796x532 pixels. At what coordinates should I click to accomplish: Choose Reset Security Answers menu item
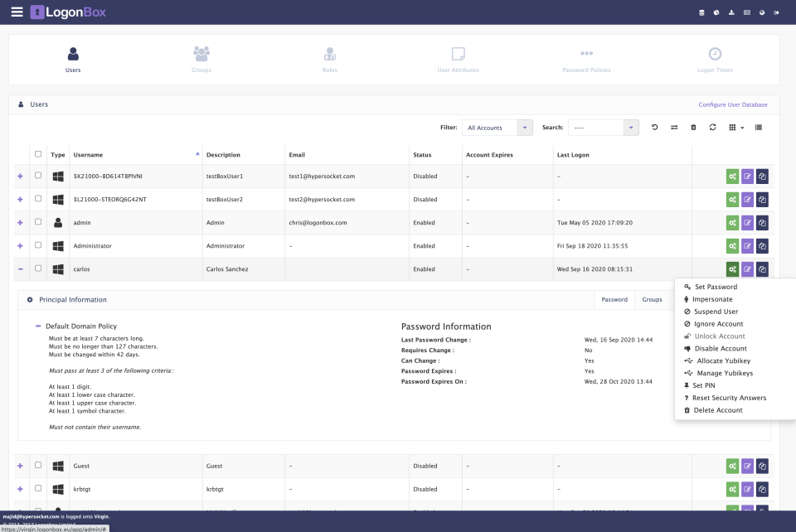click(725, 398)
